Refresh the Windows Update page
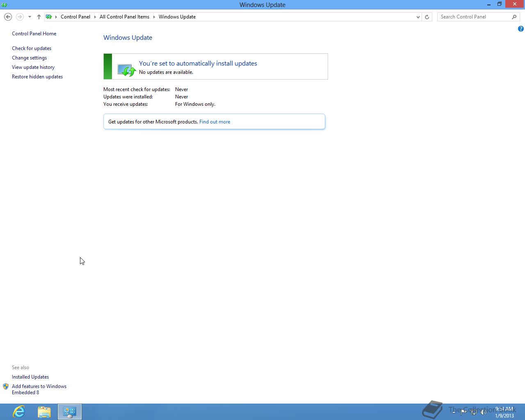The height and width of the screenshot is (420, 525). tap(427, 17)
